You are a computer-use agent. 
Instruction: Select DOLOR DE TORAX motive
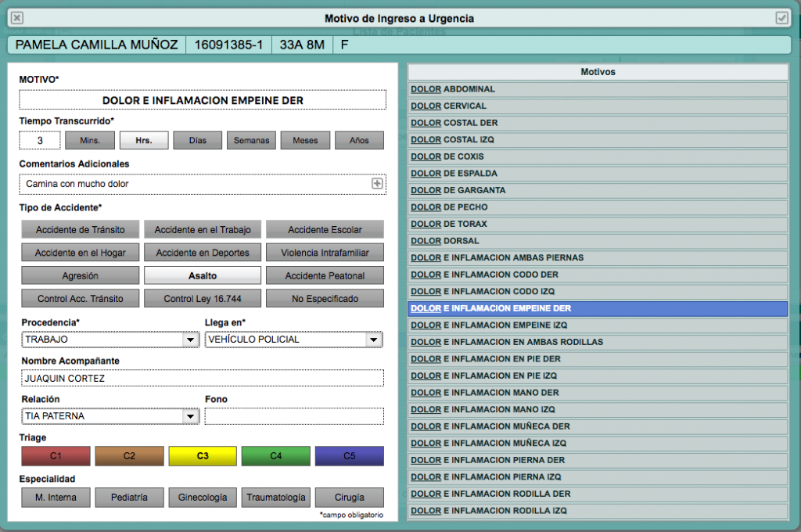598,224
